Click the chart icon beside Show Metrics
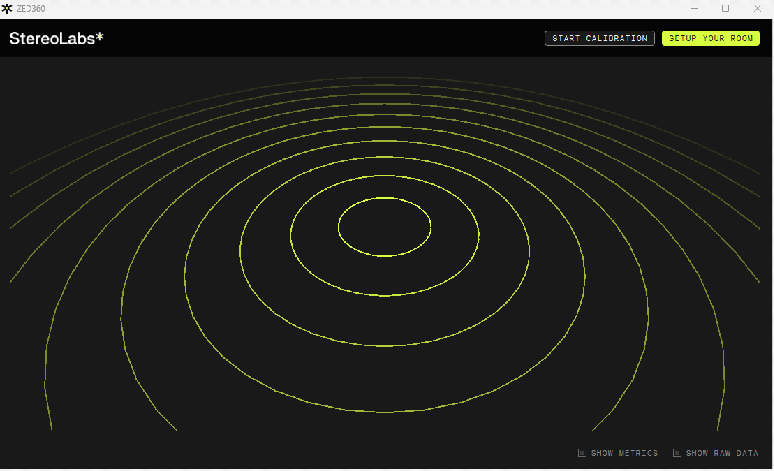The image size is (774, 471). coord(581,453)
